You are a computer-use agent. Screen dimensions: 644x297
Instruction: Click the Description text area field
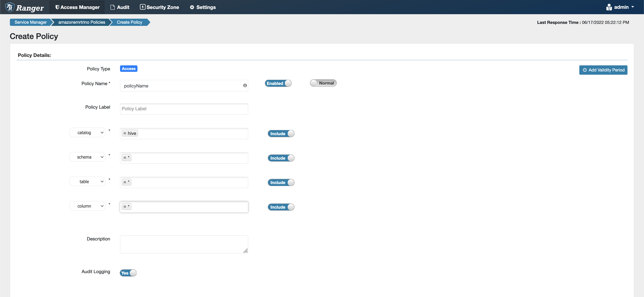coord(184,244)
